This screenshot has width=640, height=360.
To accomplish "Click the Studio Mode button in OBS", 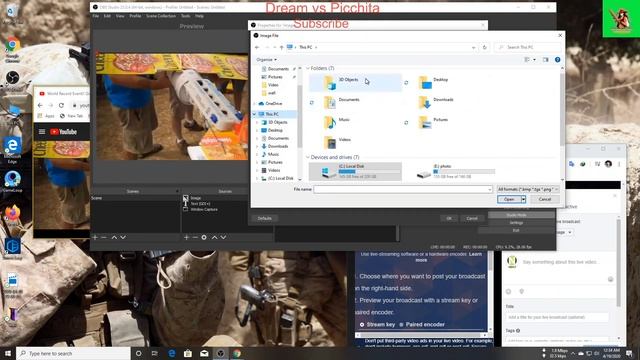I will tap(516, 215).
